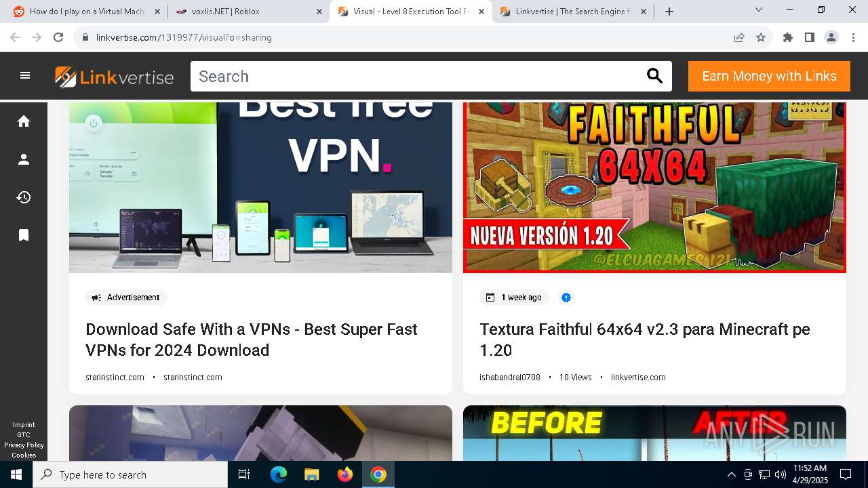Open the notification center icon
This screenshot has height=488, width=868.
tap(846, 474)
